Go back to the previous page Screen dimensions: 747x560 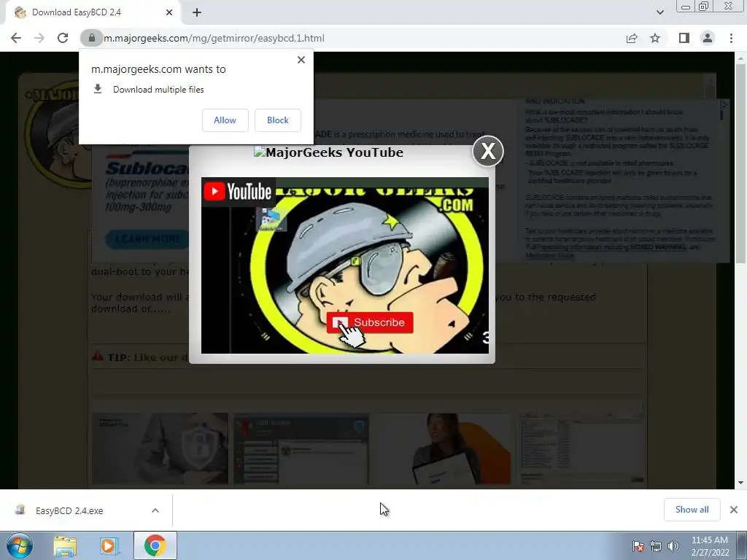coord(16,38)
